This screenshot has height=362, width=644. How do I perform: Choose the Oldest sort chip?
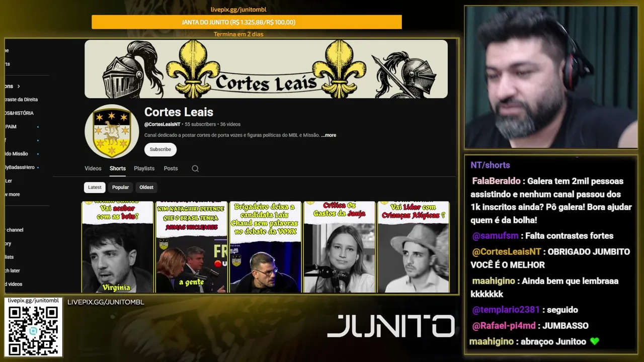[x=146, y=188]
